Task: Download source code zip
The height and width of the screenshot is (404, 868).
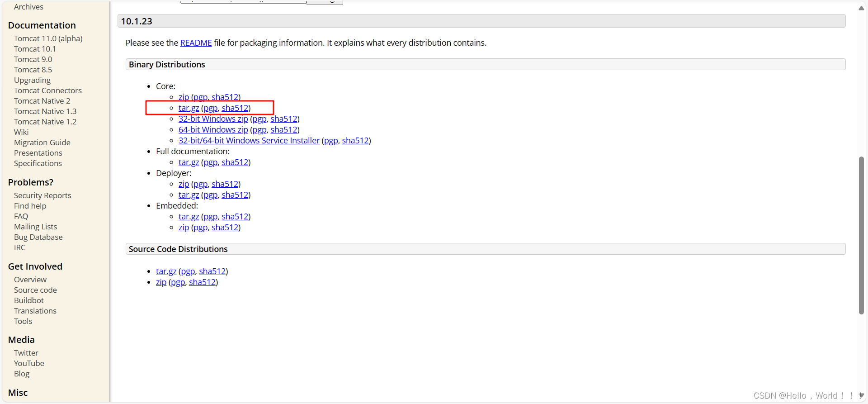Action: click(161, 282)
